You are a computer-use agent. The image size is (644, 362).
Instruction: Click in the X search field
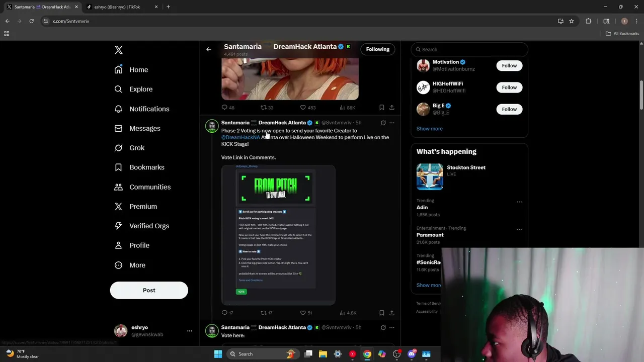(x=469, y=49)
